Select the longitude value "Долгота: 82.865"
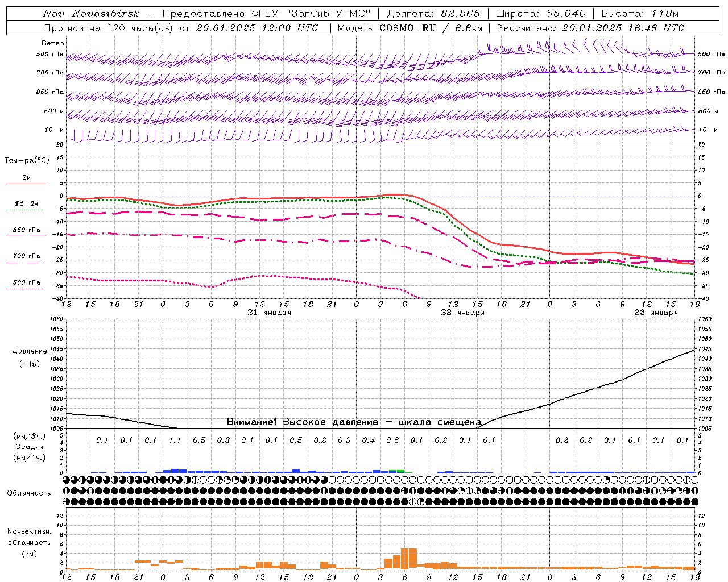The image size is (728, 582). 433,14
